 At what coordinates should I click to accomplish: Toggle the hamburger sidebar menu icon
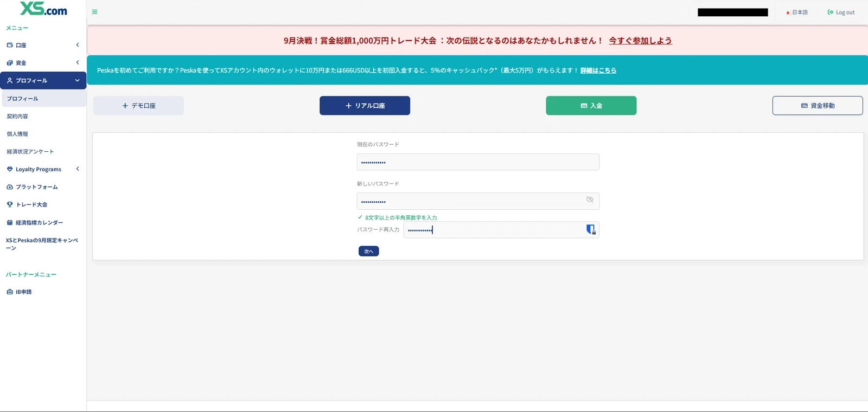[x=94, y=12]
